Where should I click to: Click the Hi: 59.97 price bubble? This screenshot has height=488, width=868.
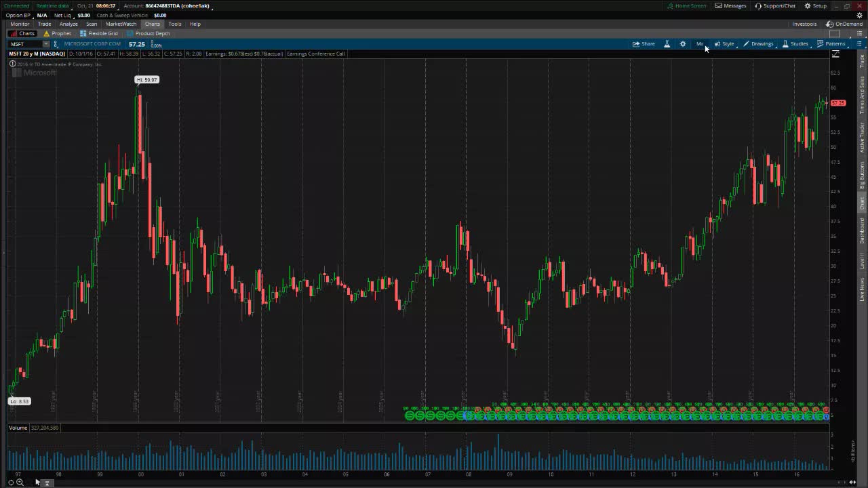pyautogui.click(x=146, y=80)
